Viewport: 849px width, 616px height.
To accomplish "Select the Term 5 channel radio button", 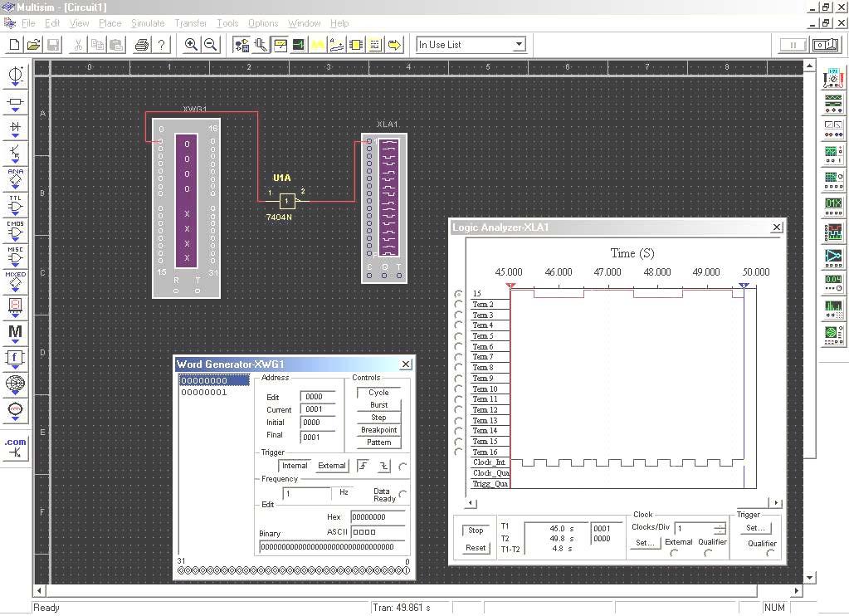I will pyautogui.click(x=459, y=336).
